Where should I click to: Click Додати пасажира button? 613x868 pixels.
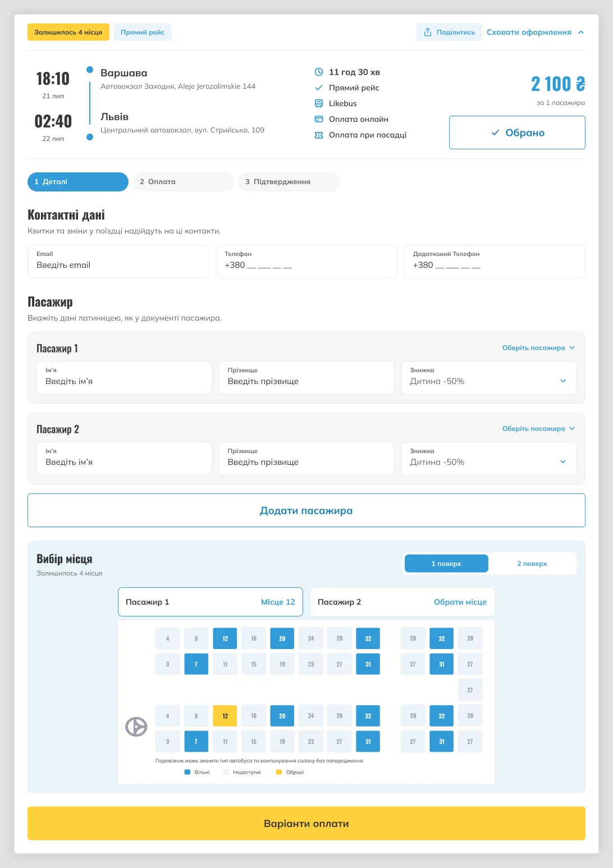coord(306,510)
